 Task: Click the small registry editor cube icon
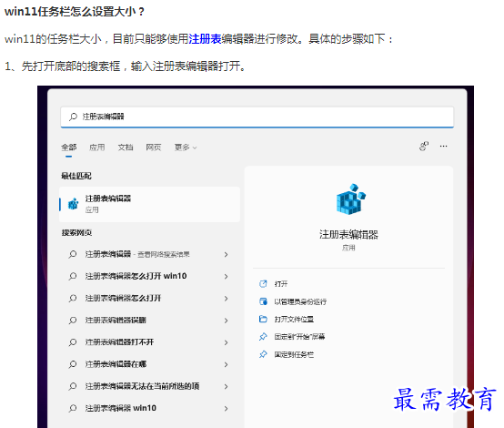point(74,204)
